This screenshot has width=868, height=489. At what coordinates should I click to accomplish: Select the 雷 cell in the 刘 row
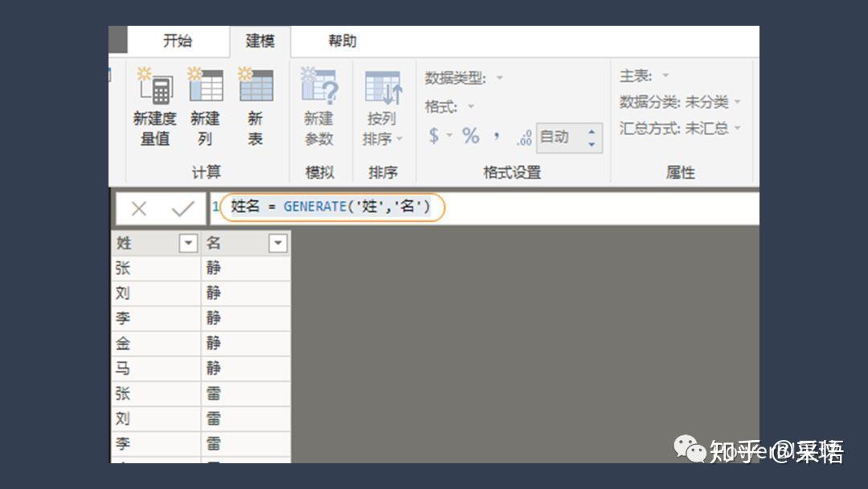246,419
